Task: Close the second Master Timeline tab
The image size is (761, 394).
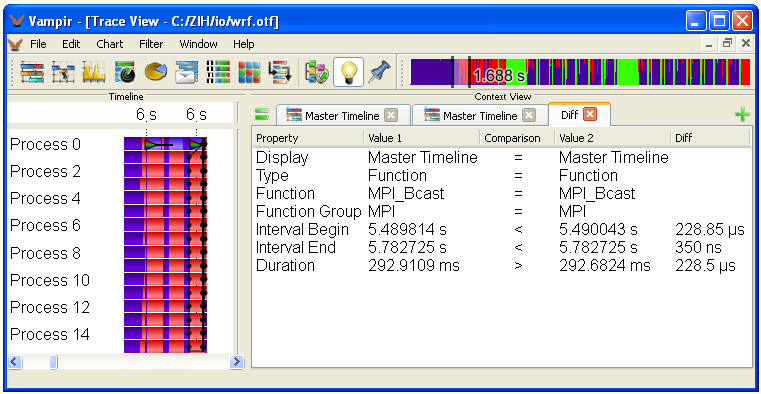Action: click(529, 115)
